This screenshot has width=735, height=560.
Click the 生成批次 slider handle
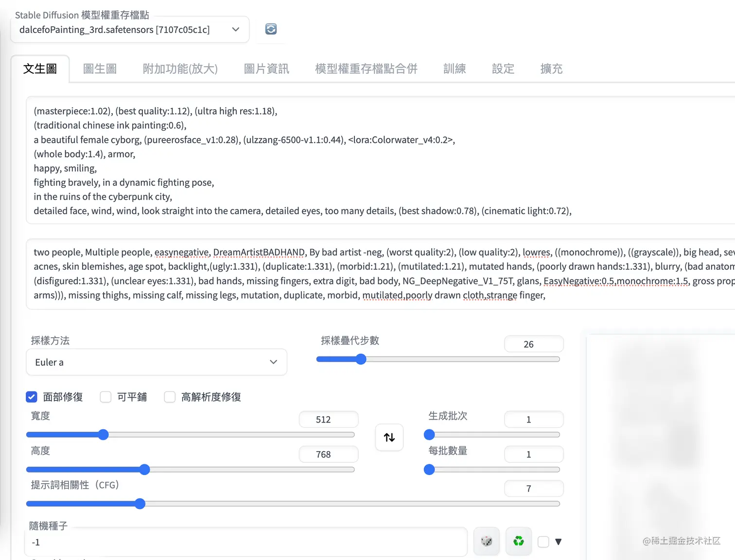click(x=429, y=435)
